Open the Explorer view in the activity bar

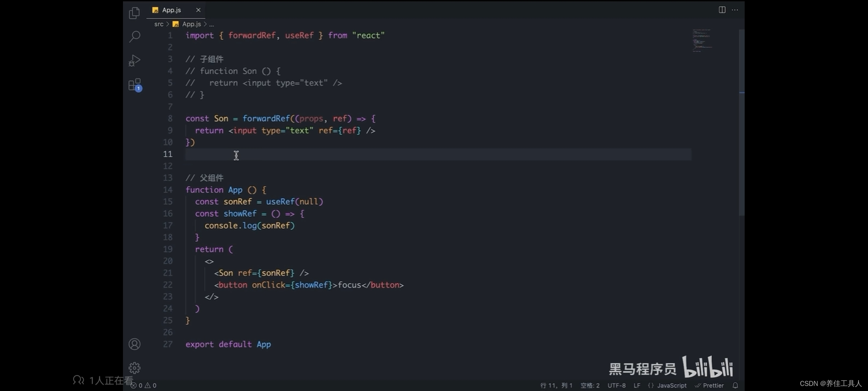point(134,13)
